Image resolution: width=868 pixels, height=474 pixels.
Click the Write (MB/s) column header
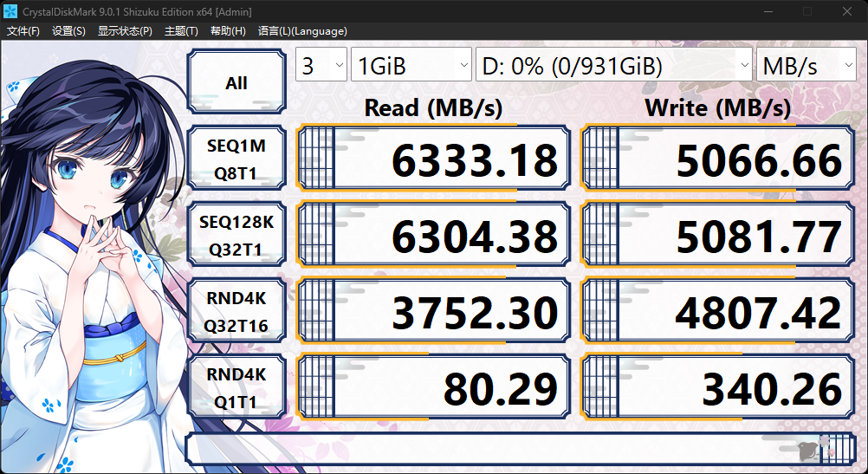pos(717,107)
